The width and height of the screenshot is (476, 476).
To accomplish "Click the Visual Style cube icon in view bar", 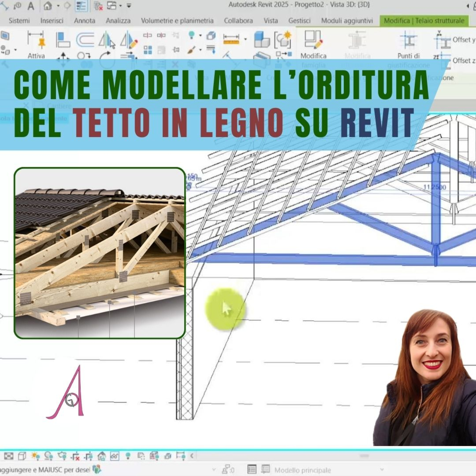I will tap(22, 456).
